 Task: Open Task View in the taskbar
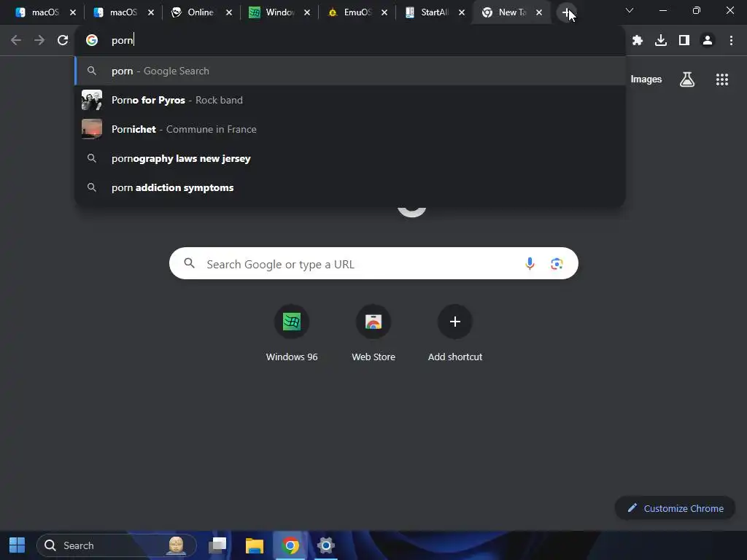[217, 545]
